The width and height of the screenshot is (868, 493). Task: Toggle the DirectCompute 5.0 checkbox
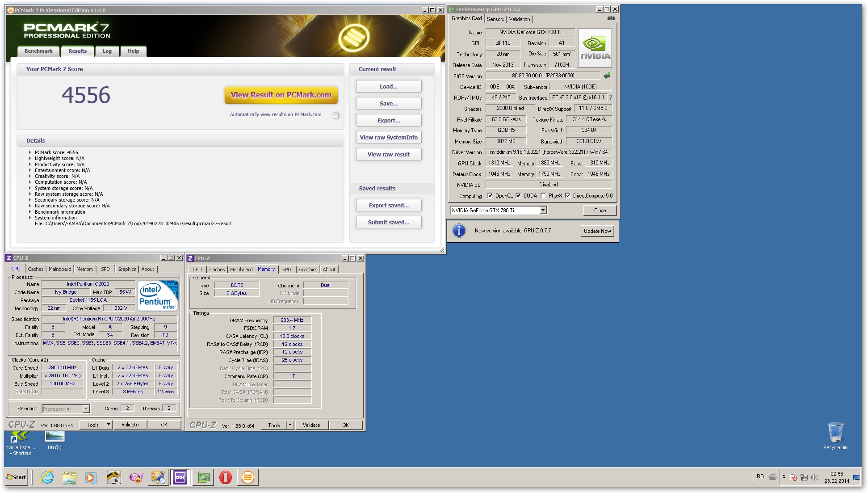pyautogui.click(x=568, y=195)
